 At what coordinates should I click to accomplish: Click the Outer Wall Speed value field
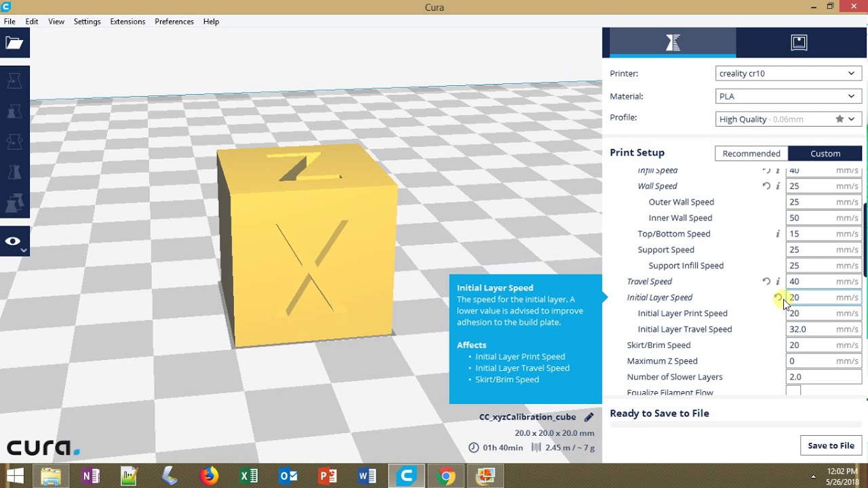click(x=824, y=202)
